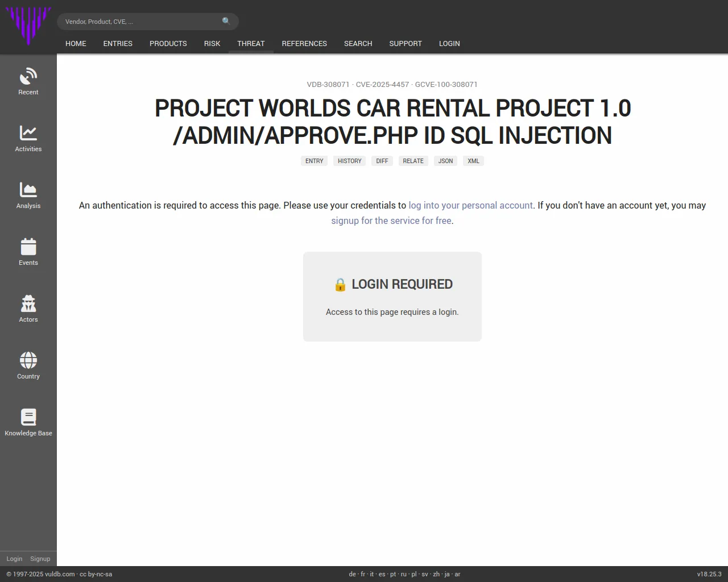Select the DIFF tab button
The height and width of the screenshot is (582, 728).
[382, 161]
